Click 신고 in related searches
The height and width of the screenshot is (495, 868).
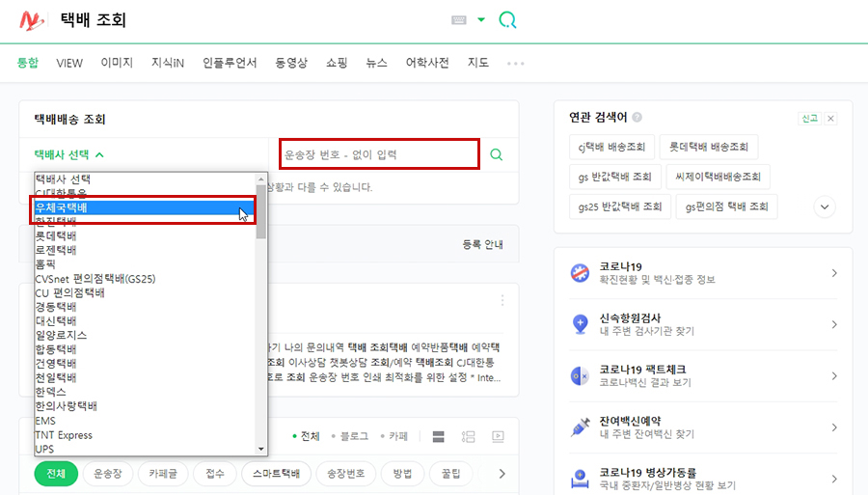809,118
